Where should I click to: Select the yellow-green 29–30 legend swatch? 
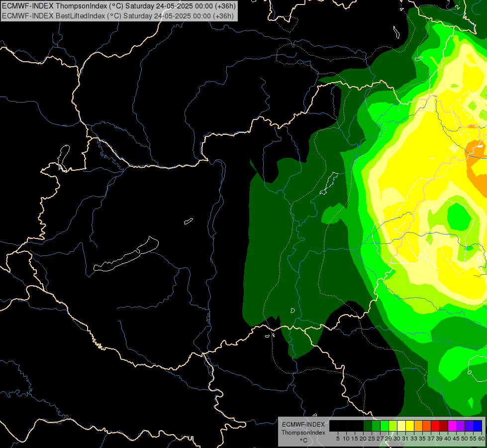point(393,426)
